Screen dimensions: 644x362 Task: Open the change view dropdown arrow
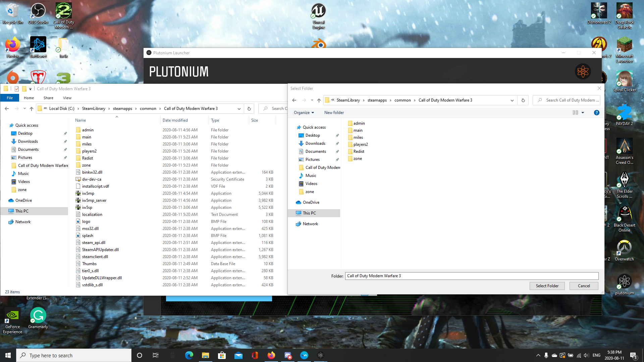(x=583, y=113)
